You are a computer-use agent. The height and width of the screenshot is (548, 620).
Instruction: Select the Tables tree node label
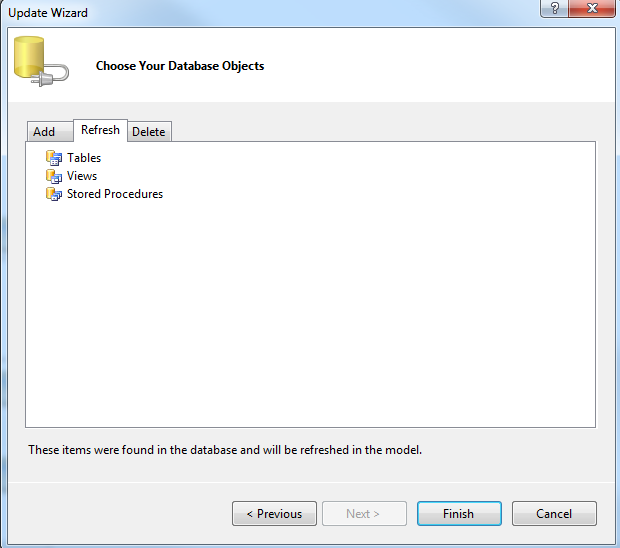click(x=84, y=158)
